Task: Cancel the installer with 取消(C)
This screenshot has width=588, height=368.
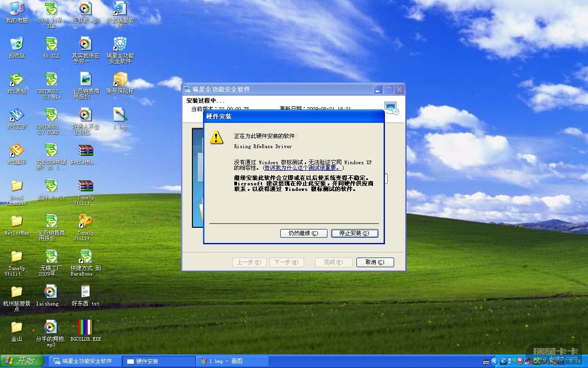Action: (375, 262)
